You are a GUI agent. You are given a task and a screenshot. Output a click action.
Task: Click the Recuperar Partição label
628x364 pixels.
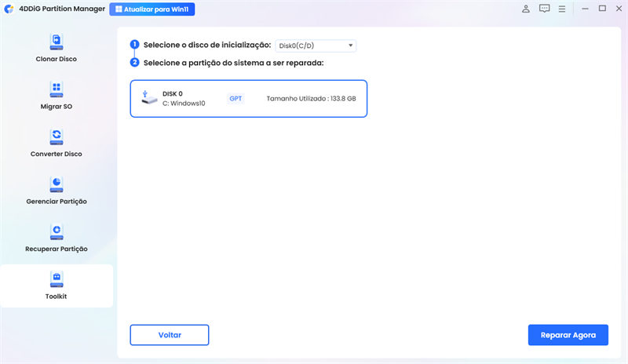(x=57, y=249)
